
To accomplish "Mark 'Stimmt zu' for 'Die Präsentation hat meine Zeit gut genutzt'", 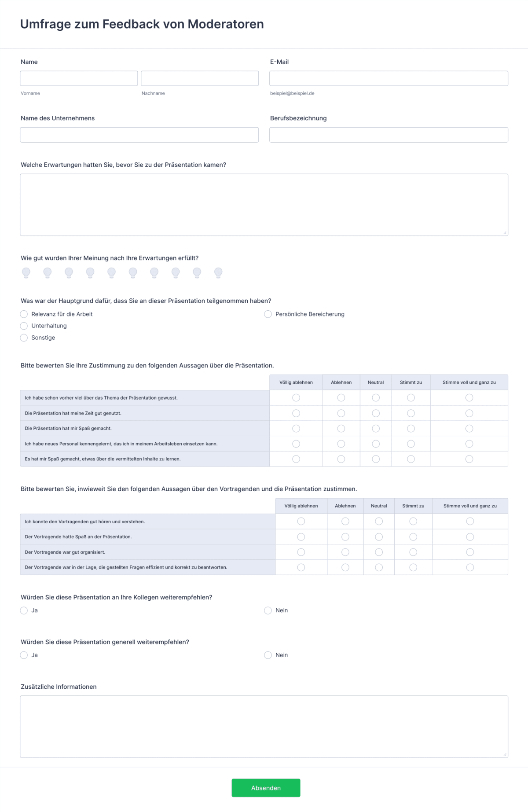I will 411,413.
